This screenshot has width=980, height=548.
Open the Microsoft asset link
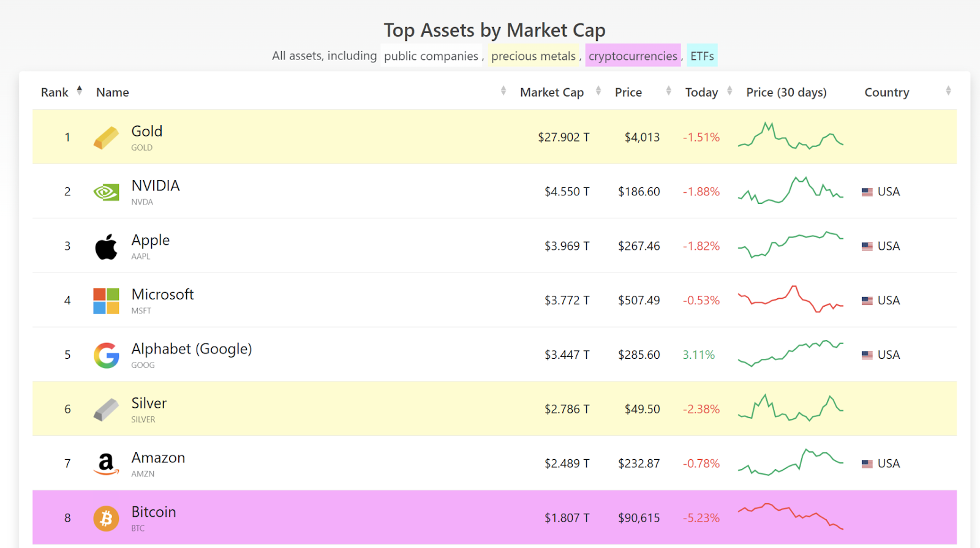pyautogui.click(x=162, y=295)
